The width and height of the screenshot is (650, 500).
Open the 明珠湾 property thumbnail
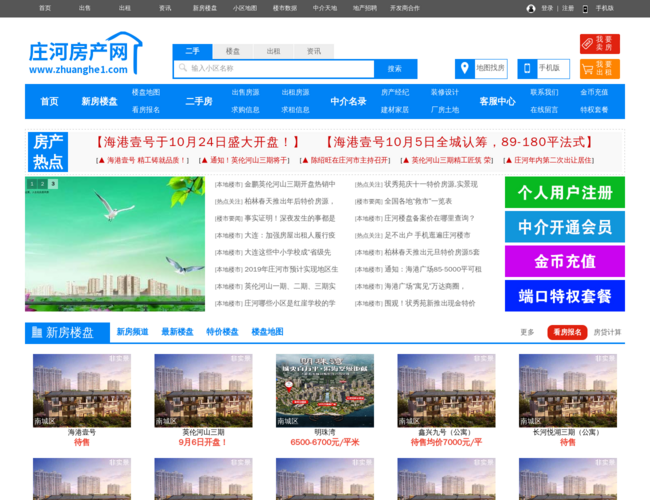coord(325,391)
